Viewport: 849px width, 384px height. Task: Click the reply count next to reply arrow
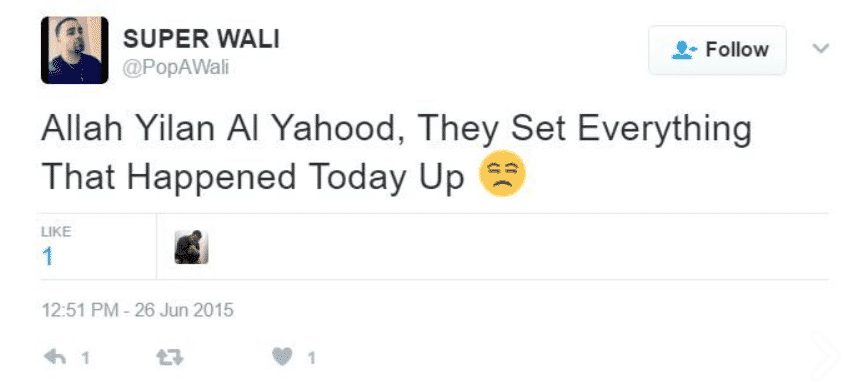pos(85,357)
